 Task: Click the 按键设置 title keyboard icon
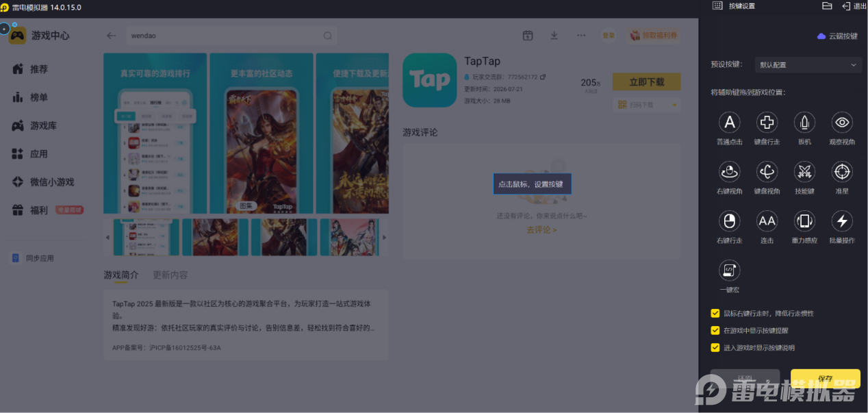[x=717, y=5]
